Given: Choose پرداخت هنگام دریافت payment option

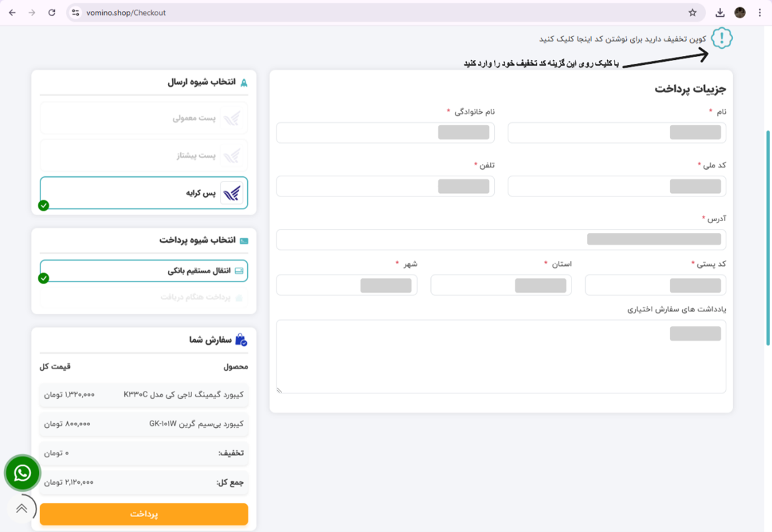Looking at the screenshot, I should tap(144, 297).
